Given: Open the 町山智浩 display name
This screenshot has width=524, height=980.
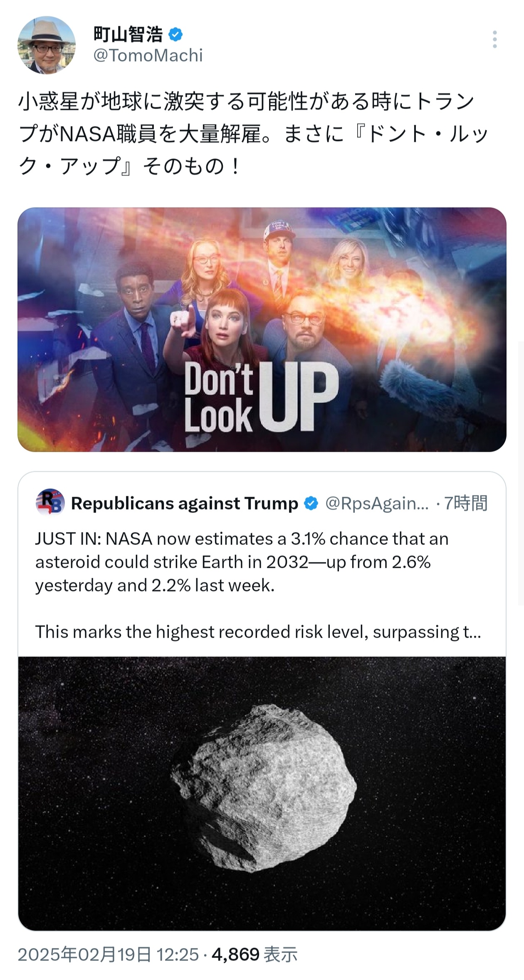Looking at the screenshot, I should coord(128,35).
